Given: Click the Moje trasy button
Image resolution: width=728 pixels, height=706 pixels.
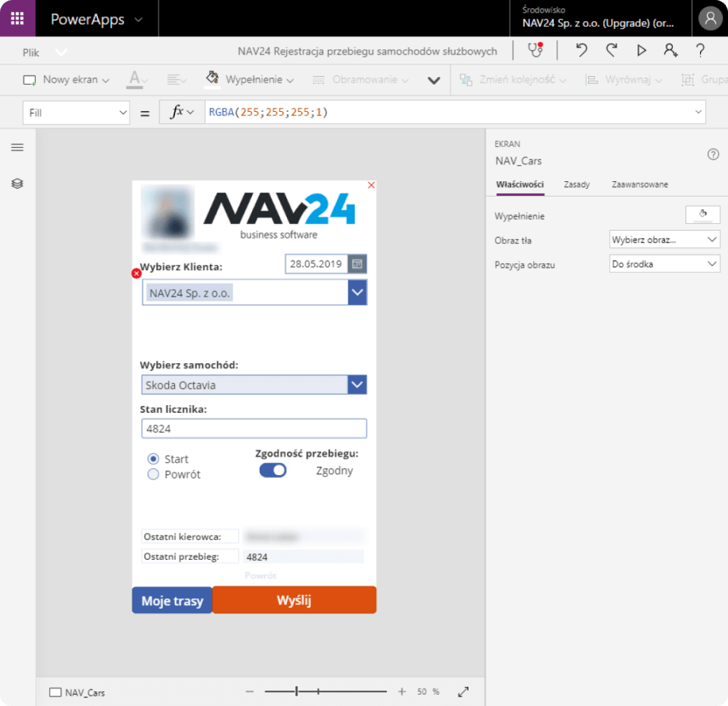Looking at the screenshot, I should (172, 600).
